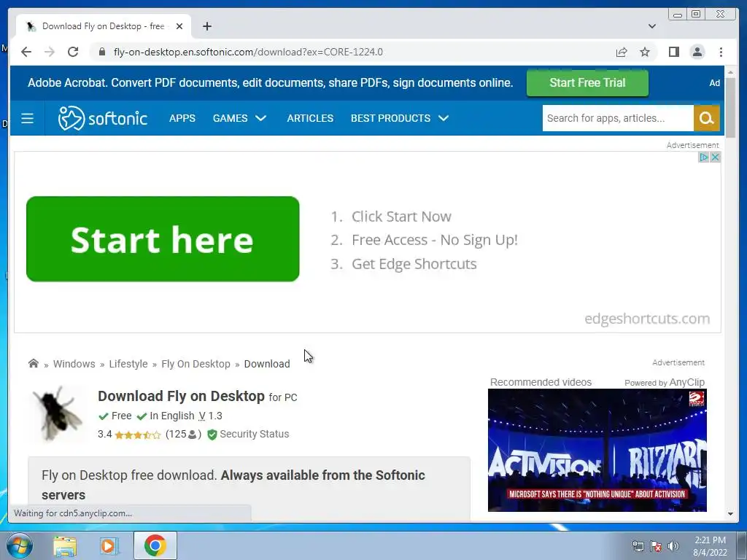Close the edgeshortcuts advertisement
Image resolution: width=747 pixels, height=560 pixels.
[715, 157]
